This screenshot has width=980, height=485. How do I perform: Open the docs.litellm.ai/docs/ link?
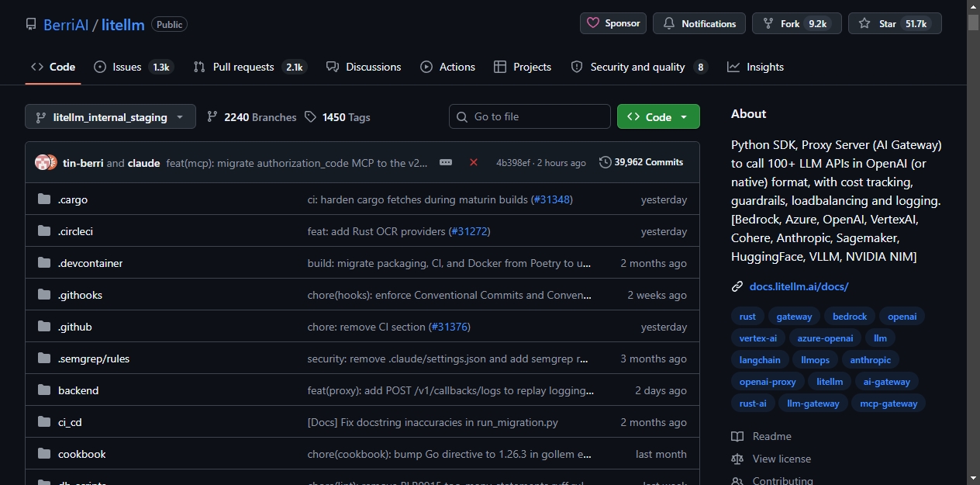point(799,286)
